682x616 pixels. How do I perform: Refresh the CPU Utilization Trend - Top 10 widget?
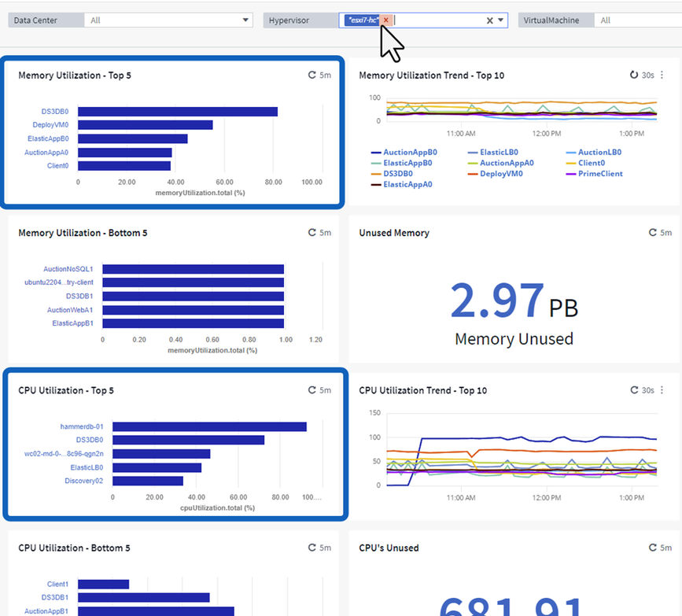click(634, 389)
